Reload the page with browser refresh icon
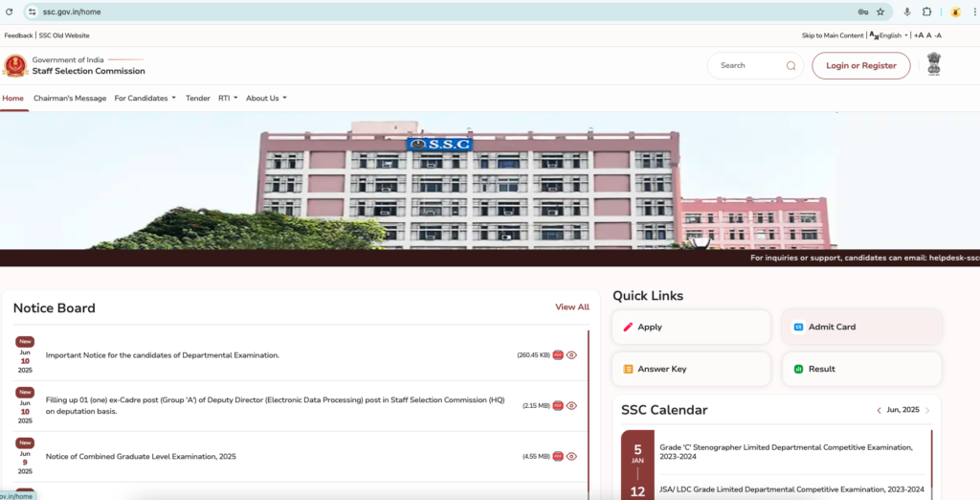980x500 pixels. point(9,11)
